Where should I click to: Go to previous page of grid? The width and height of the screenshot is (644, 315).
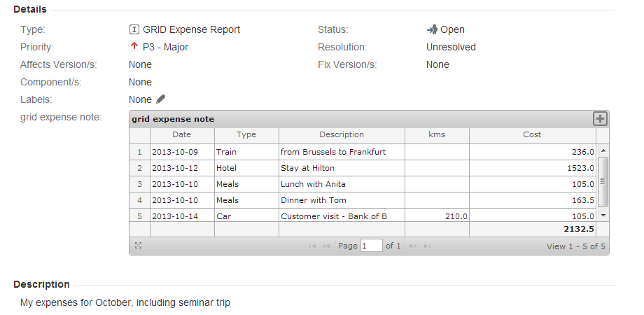coord(325,246)
